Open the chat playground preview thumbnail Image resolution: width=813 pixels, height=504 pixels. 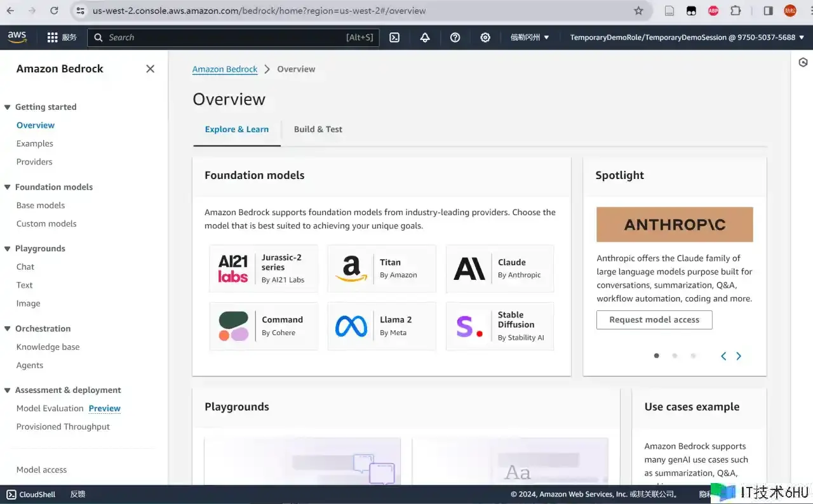coord(302,461)
